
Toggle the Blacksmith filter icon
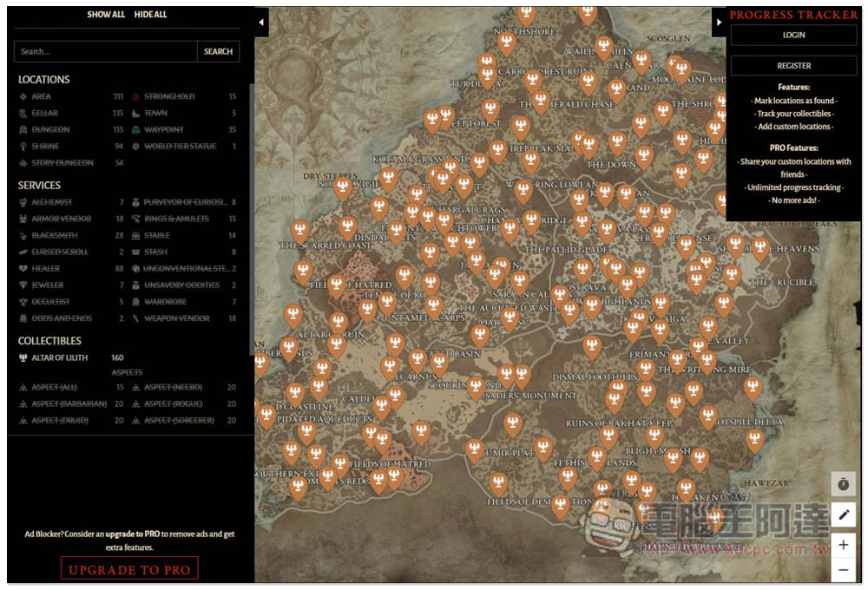[x=23, y=235]
